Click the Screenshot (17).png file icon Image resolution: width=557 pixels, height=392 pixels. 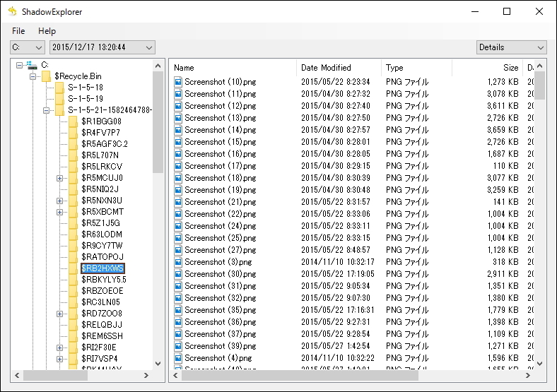click(x=178, y=166)
